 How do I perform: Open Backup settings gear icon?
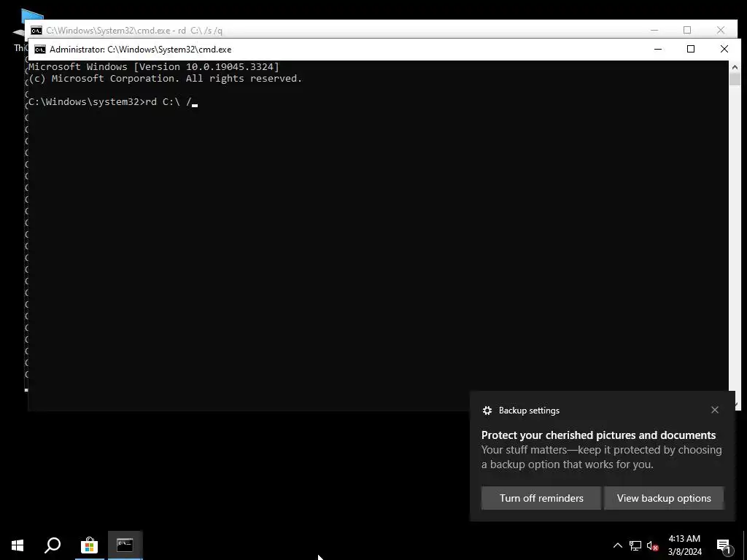point(487,411)
